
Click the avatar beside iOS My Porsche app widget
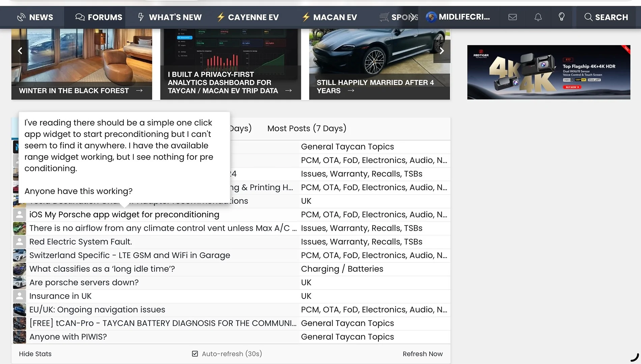pyautogui.click(x=20, y=215)
